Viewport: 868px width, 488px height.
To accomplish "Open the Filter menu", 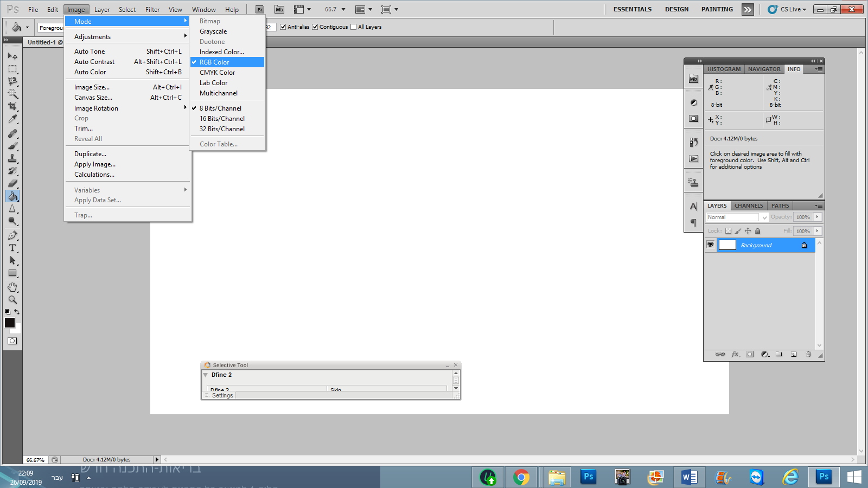I will [x=152, y=9].
